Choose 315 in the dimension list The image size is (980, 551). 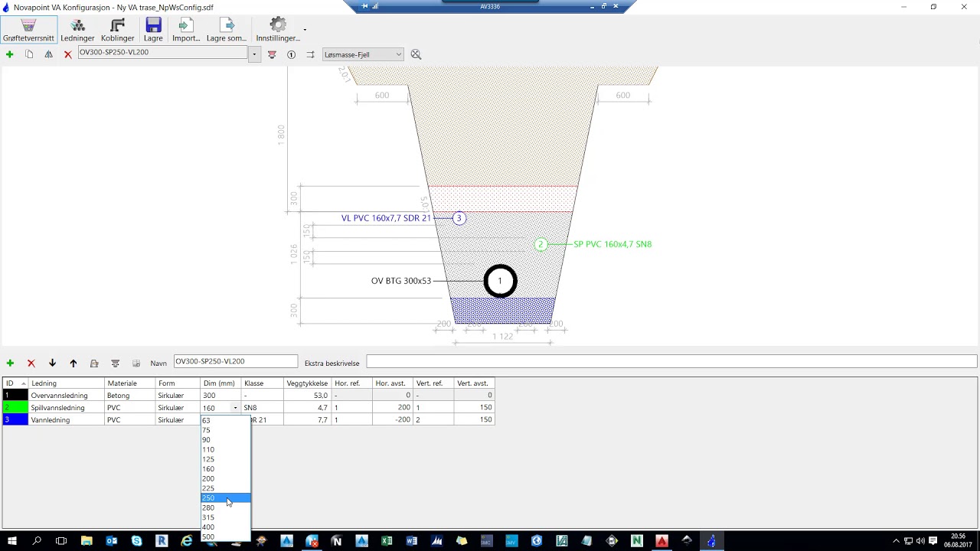click(x=225, y=517)
